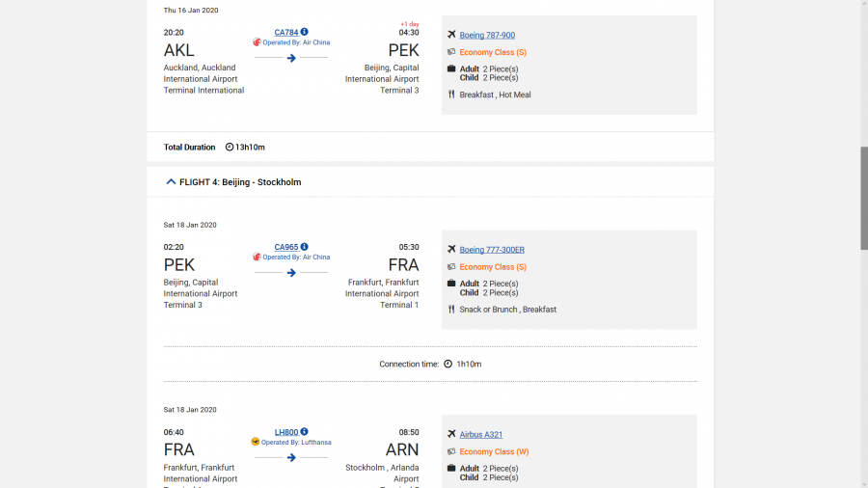Open the CA965 flight number link
The width and height of the screenshot is (868, 488).
pyautogui.click(x=286, y=247)
